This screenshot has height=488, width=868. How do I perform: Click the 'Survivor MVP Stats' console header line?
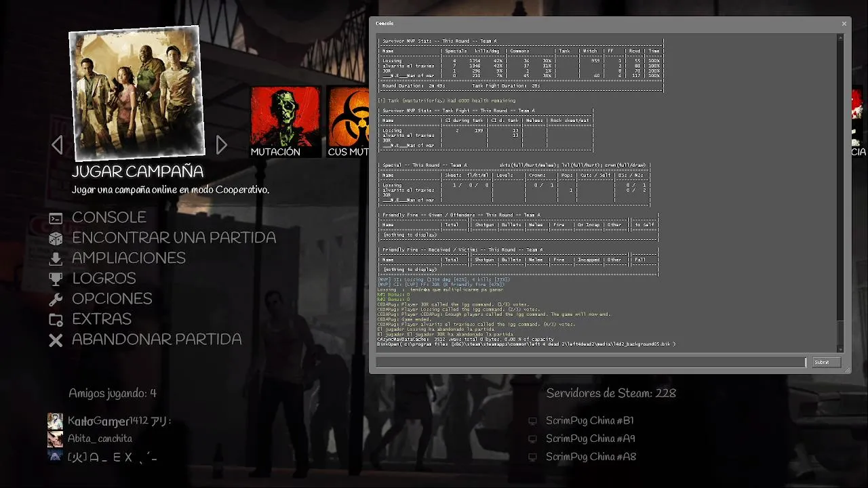(x=439, y=41)
